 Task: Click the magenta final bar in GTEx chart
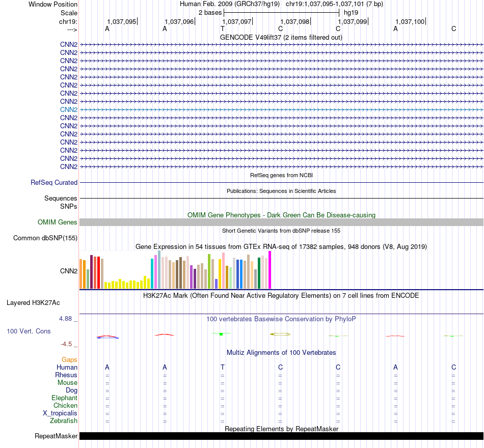[x=270, y=270]
